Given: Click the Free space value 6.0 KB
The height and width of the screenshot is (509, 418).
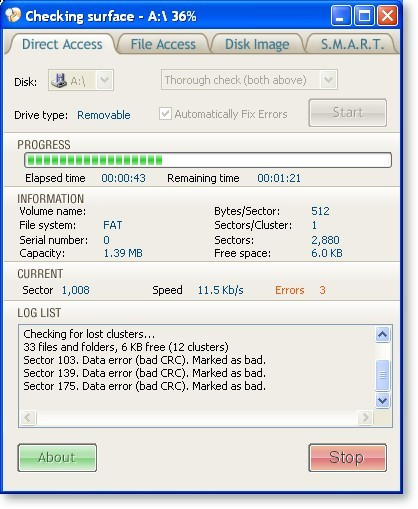Looking at the screenshot, I should 327,253.
